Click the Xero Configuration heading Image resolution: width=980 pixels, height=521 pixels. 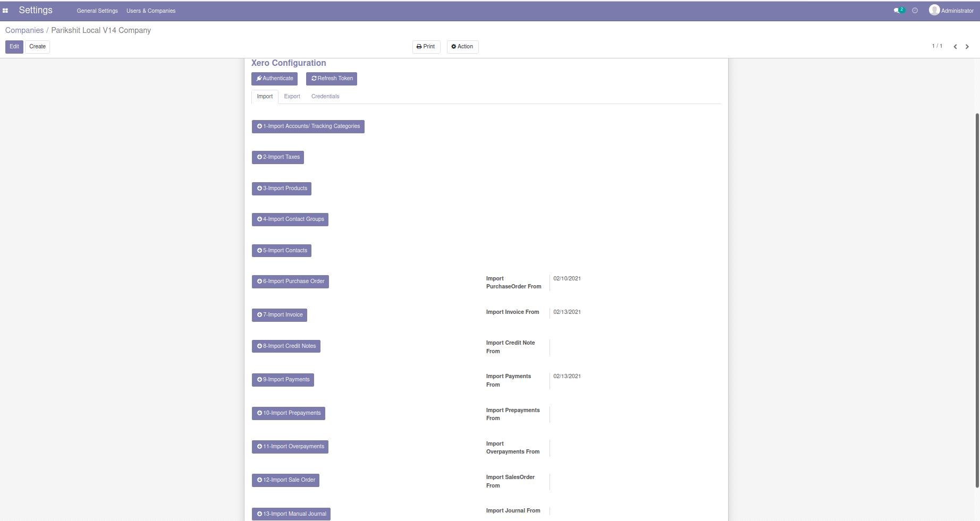tap(289, 63)
